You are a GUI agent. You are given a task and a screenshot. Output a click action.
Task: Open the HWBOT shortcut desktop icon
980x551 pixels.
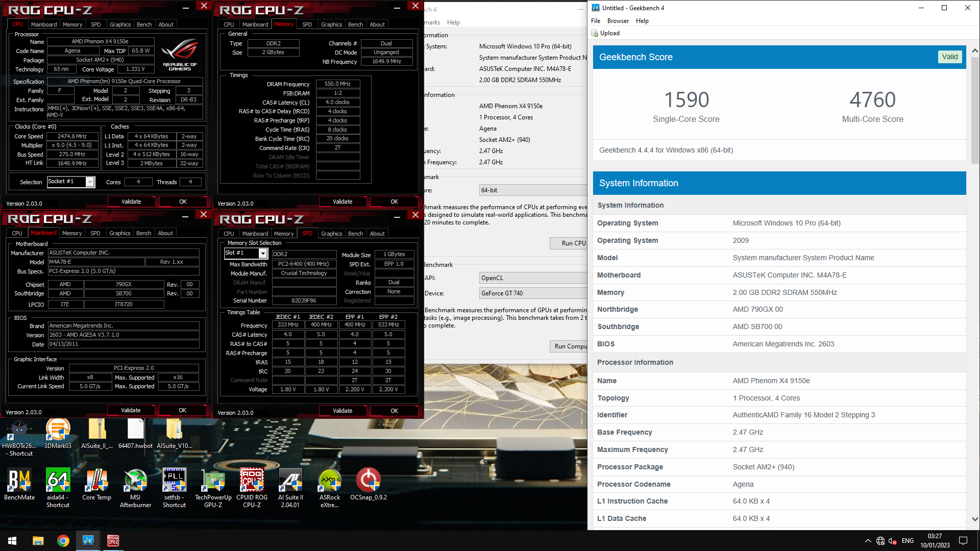point(19,438)
